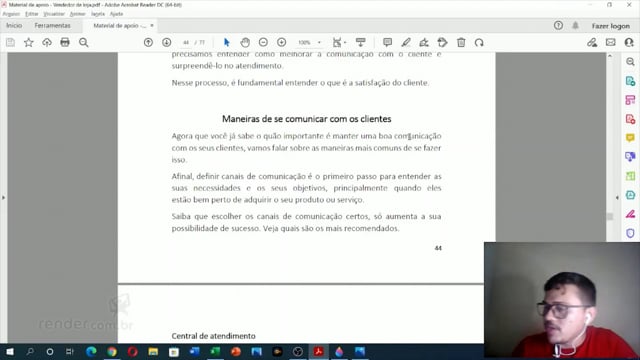The height and width of the screenshot is (360, 640).
Task: Click the scrolling mode toolbar icon
Action: click(x=360, y=42)
